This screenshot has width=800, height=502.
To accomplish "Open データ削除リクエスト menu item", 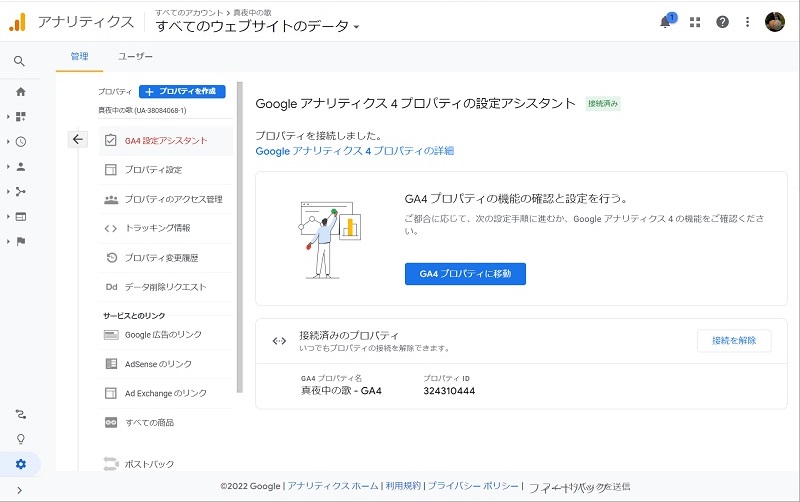I will pyautogui.click(x=166, y=287).
